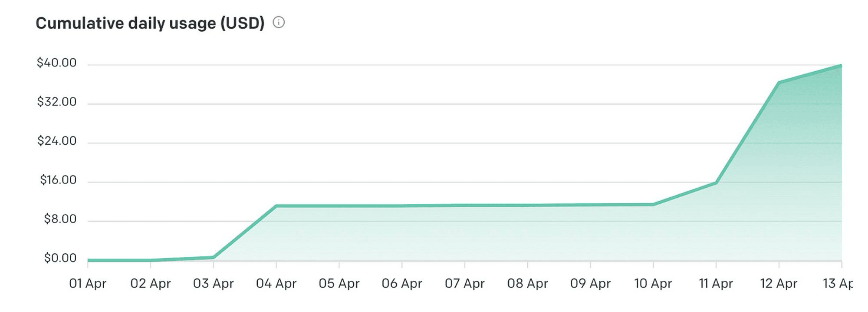The image size is (868, 312).
Task: Click the line data point above 04 Apr
Action: point(276,206)
